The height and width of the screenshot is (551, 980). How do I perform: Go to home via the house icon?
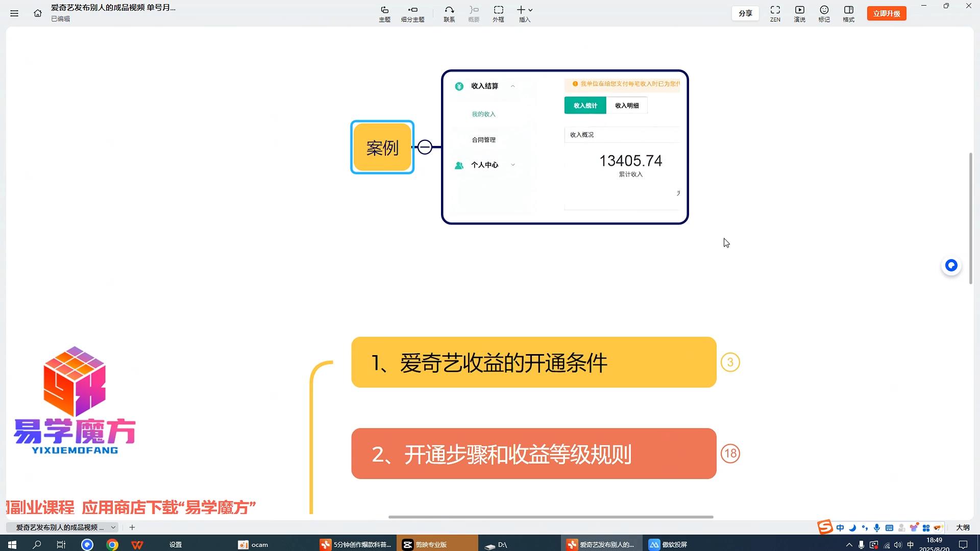(x=37, y=13)
